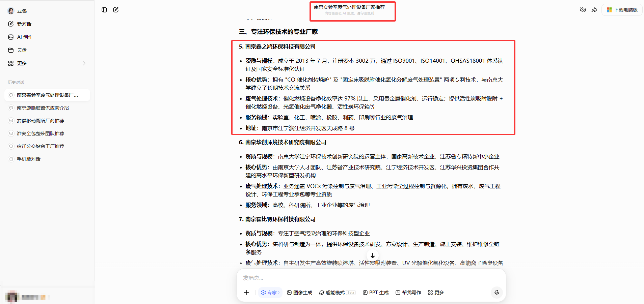Select the 图像生成 tool
Viewport: 644px width, 304px height.
pos(299,293)
